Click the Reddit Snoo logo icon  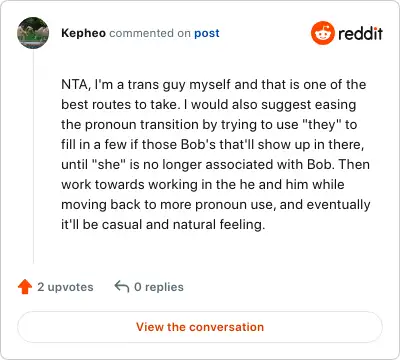[322, 33]
